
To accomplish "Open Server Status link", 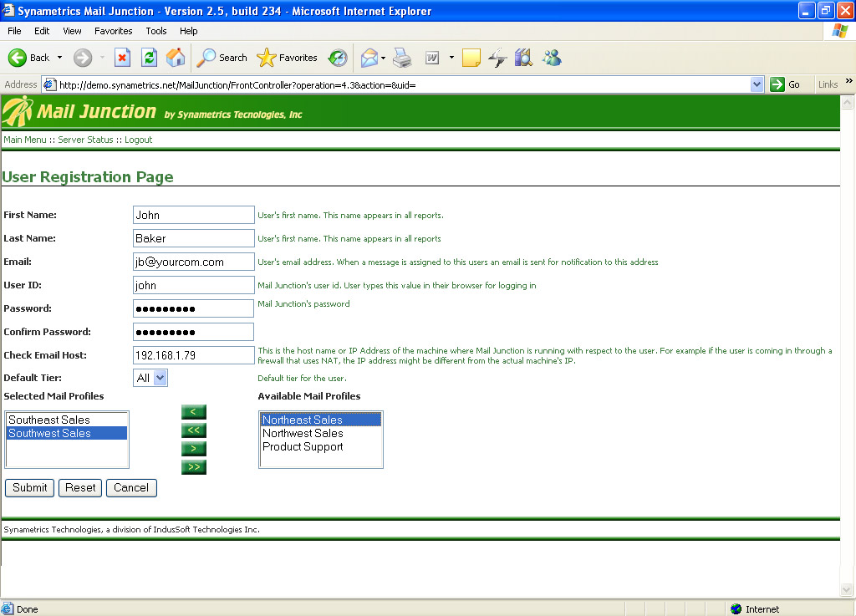I will [x=86, y=140].
